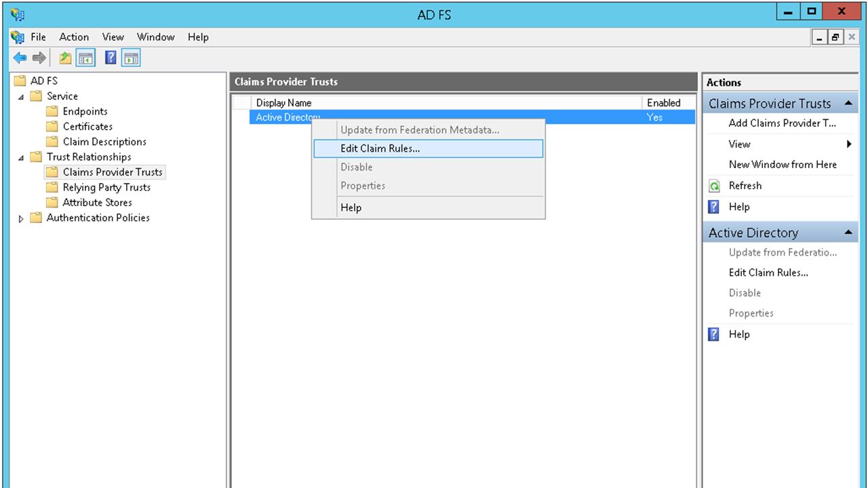This screenshot has height=488, width=868.
Task: Open the Help menu in menu bar
Action: click(x=198, y=37)
